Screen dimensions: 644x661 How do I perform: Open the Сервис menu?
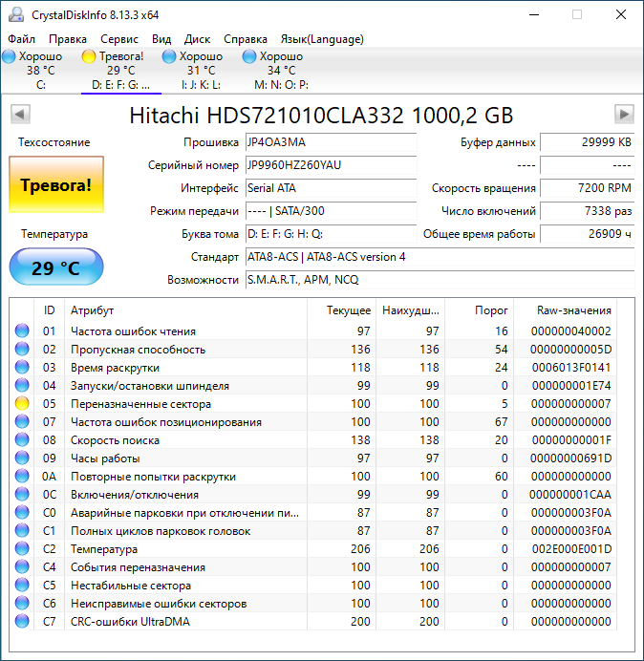pos(118,39)
